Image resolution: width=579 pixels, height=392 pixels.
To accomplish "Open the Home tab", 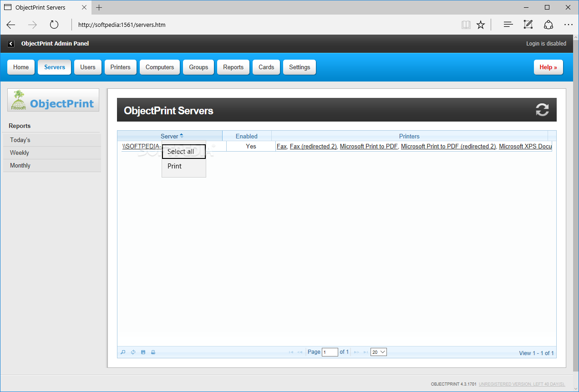I will pyautogui.click(x=21, y=67).
